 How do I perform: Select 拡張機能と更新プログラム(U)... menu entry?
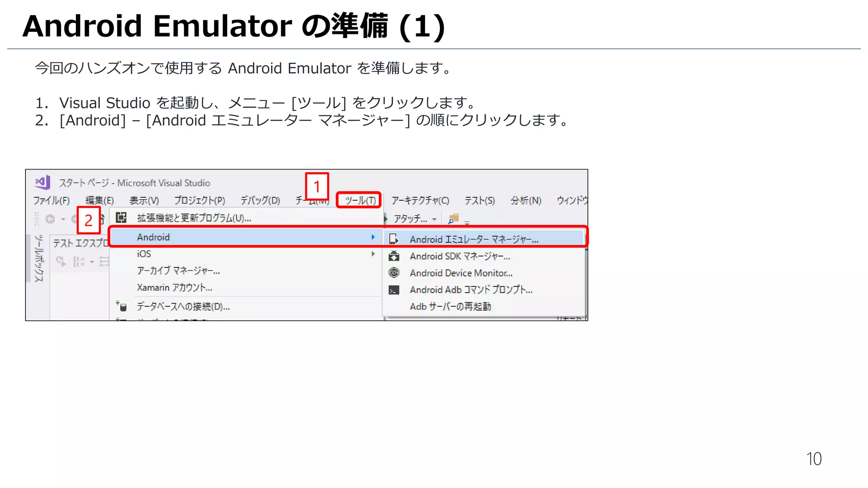pyautogui.click(x=246, y=218)
